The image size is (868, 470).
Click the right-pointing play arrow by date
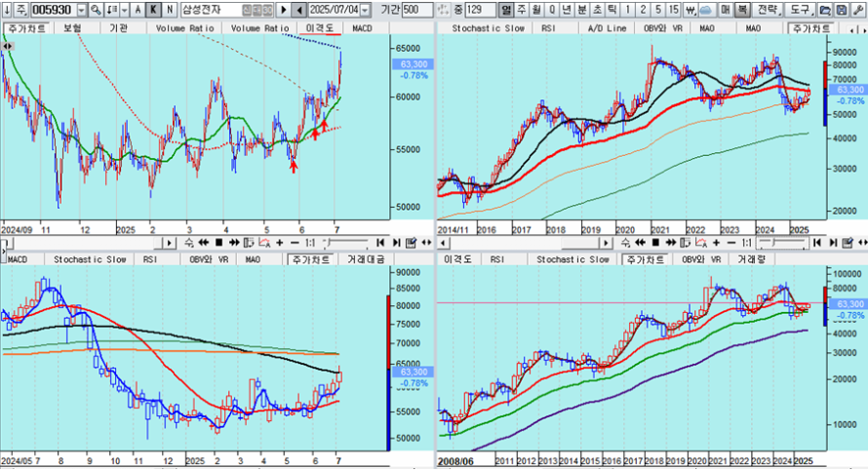[284, 9]
